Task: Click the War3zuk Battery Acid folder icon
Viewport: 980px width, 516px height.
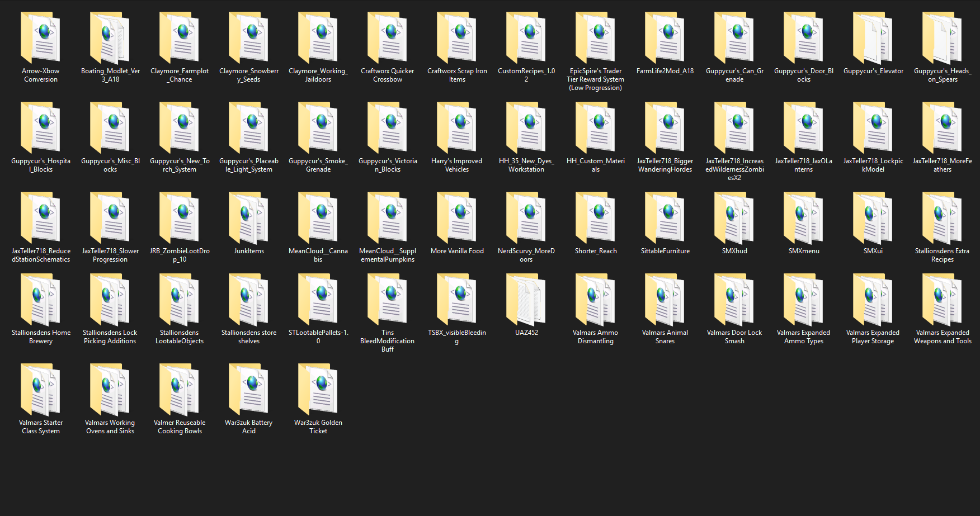Action: click(249, 390)
